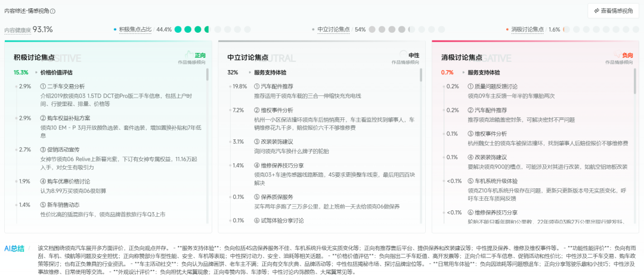644x277 pixels.
Task: Select the ⑤ 新车销售动态 row
Action: (x=60, y=205)
